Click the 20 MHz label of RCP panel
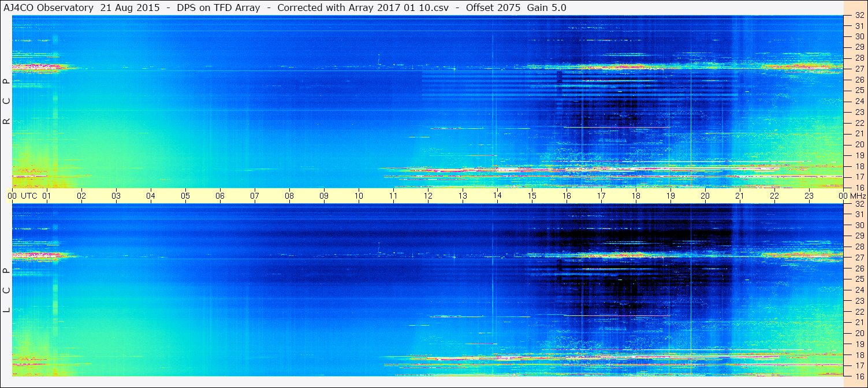 coord(859,144)
